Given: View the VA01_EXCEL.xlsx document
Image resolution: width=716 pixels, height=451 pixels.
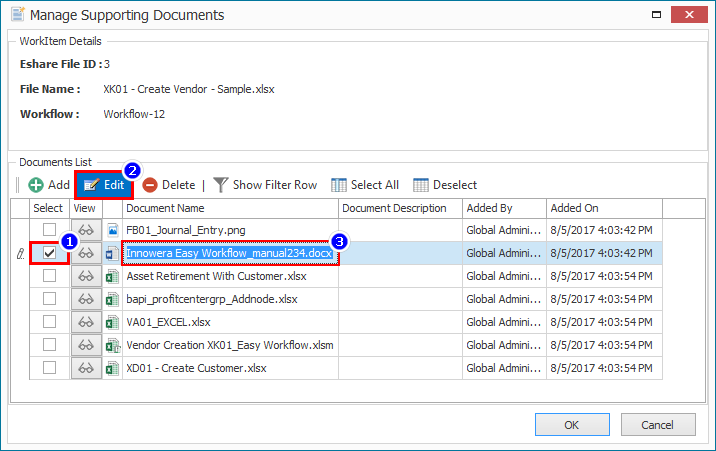Looking at the screenshot, I should [86, 322].
